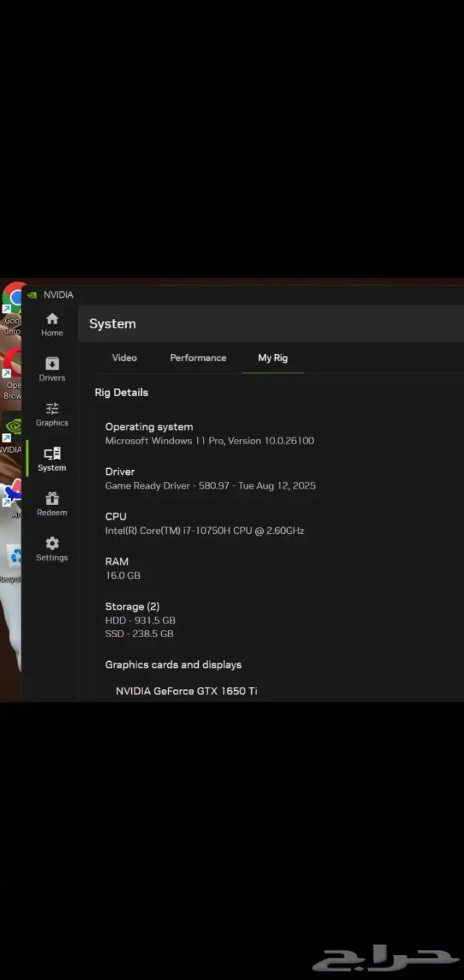Screen dimensions: 464x980
Task: Select the My Rig tab
Action: point(272,357)
